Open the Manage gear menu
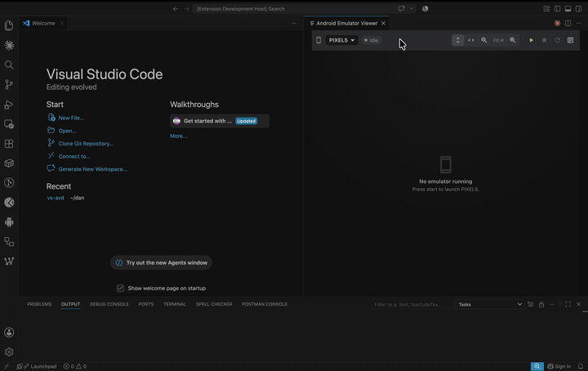Screen dimensions: 588x371 [x=9, y=352]
